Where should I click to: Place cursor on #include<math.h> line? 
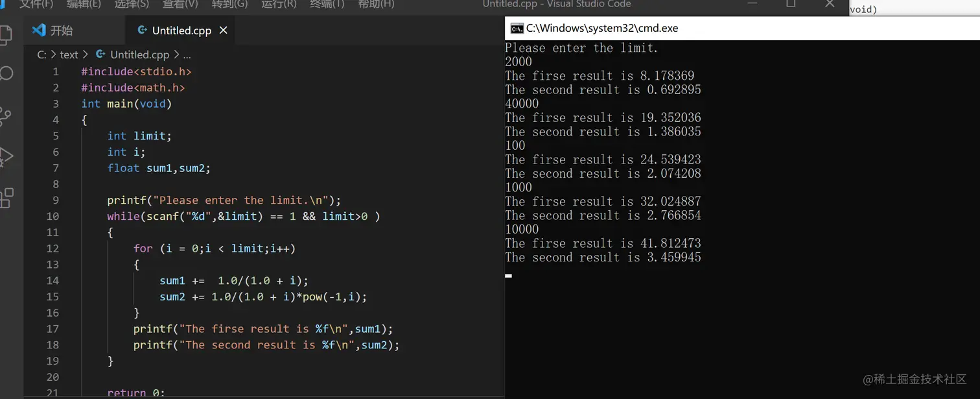[133, 88]
